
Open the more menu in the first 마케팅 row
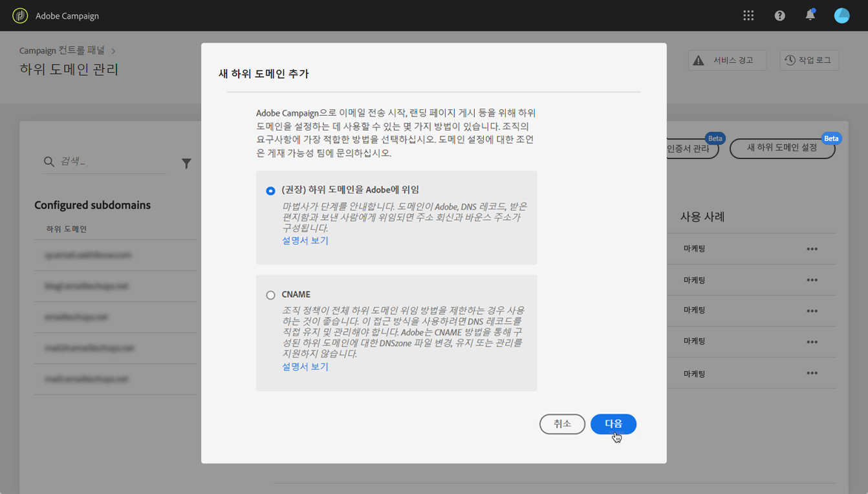coord(812,249)
